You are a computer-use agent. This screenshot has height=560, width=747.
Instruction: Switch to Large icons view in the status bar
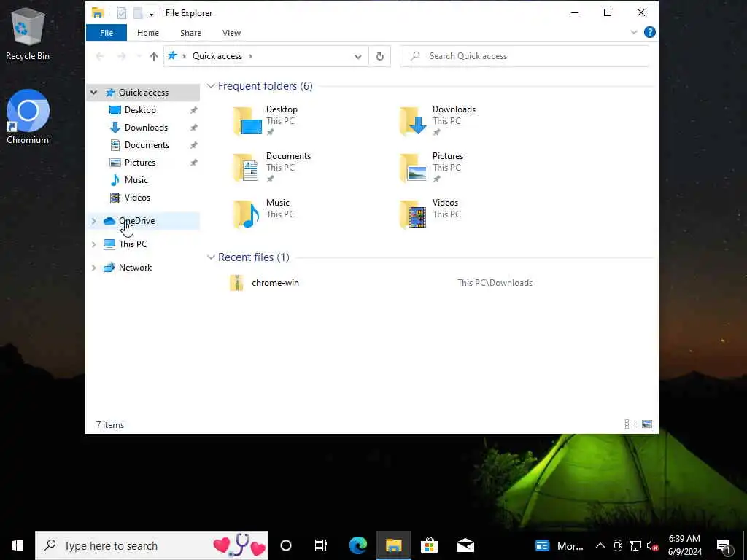[646, 424]
